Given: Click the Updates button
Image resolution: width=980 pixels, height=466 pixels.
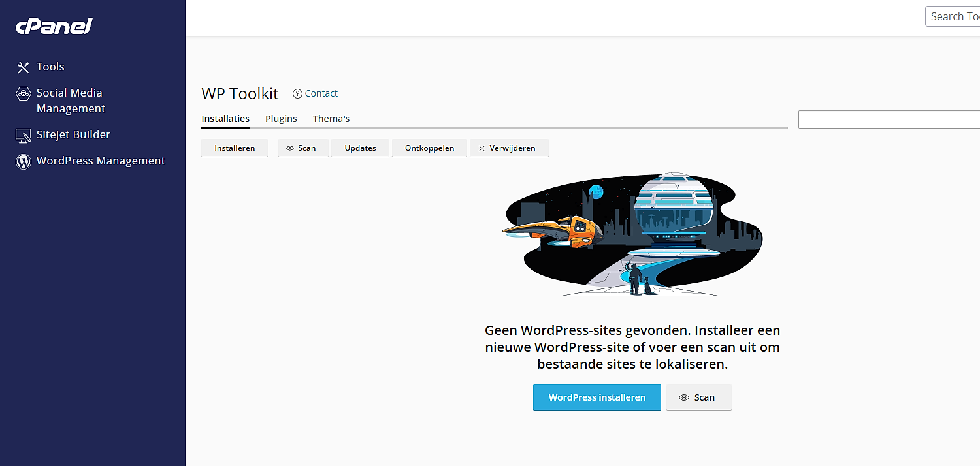Looking at the screenshot, I should click(x=360, y=148).
